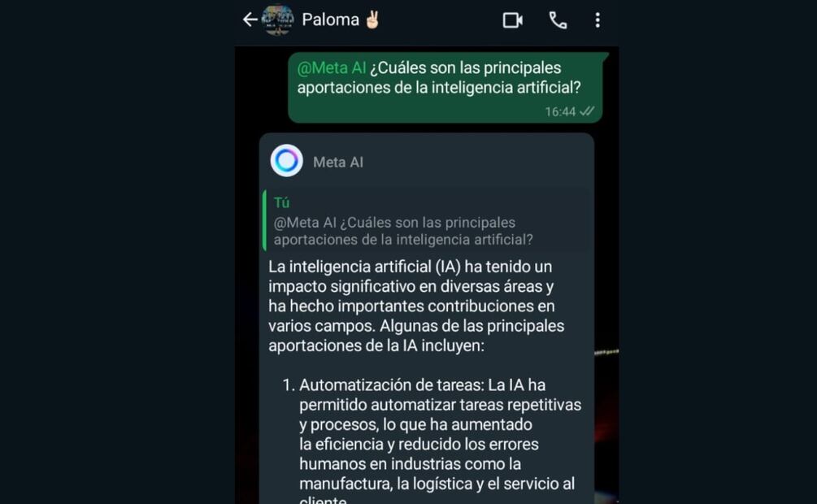This screenshot has width=817, height=504.
Task: Tap the wallpaper area beside the chat bubble
Action: click(606, 313)
